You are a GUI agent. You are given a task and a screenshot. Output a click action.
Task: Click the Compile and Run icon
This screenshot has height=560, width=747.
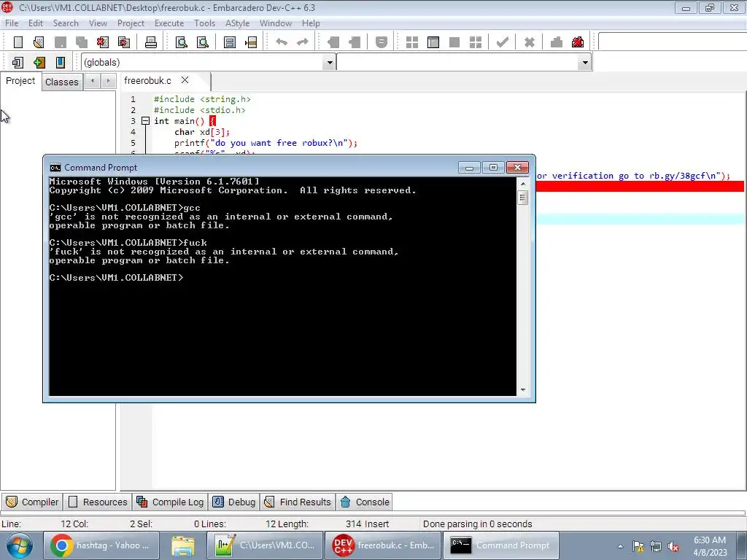tap(454, 42)
